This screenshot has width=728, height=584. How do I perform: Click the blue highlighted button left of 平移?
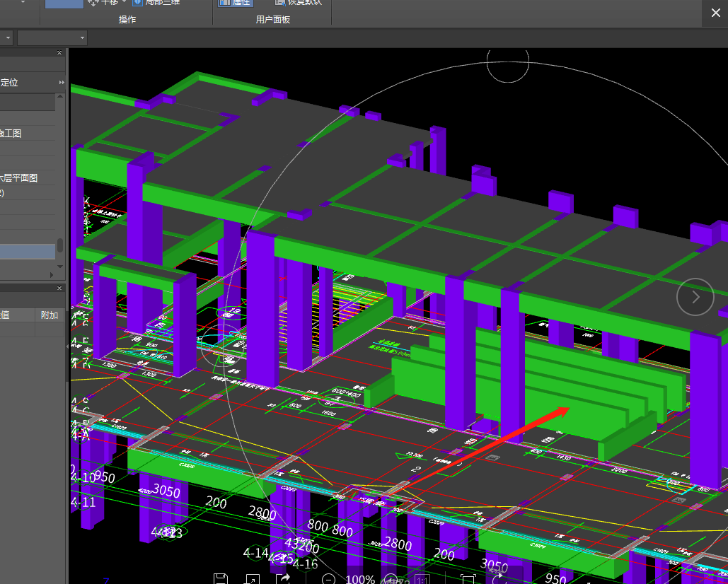(64, 4)
